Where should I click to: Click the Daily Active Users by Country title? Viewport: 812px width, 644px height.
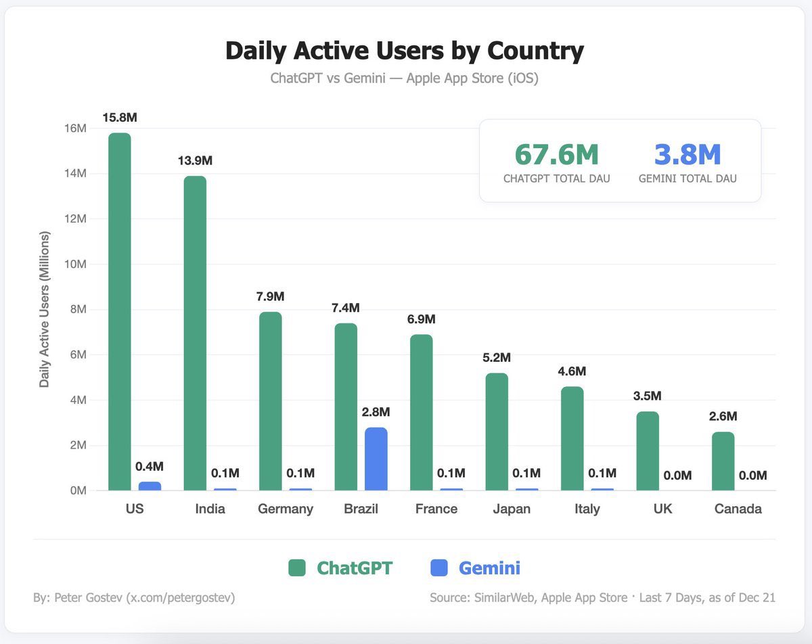pos(404,51)
